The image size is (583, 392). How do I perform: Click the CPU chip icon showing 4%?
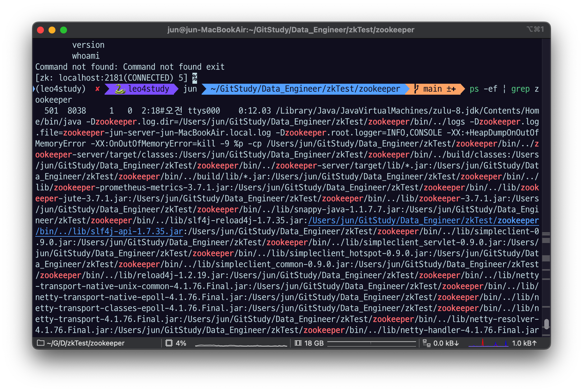tap(169, 343)
